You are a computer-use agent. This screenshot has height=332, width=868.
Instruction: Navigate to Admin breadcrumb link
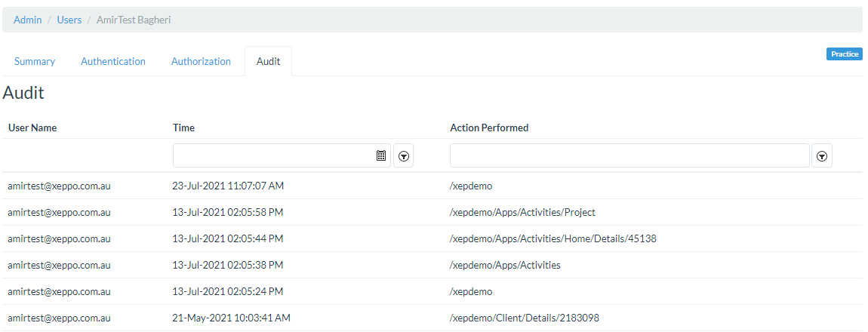point(28,20)
